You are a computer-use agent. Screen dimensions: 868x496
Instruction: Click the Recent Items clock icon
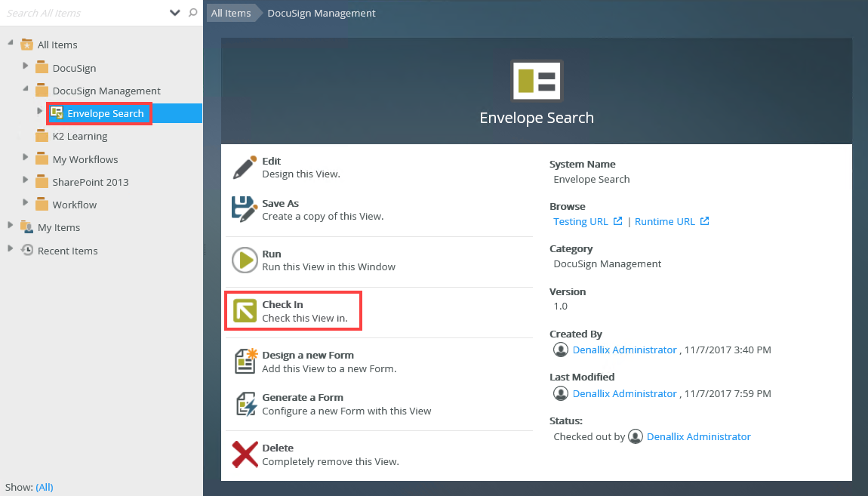coord(27,250)
